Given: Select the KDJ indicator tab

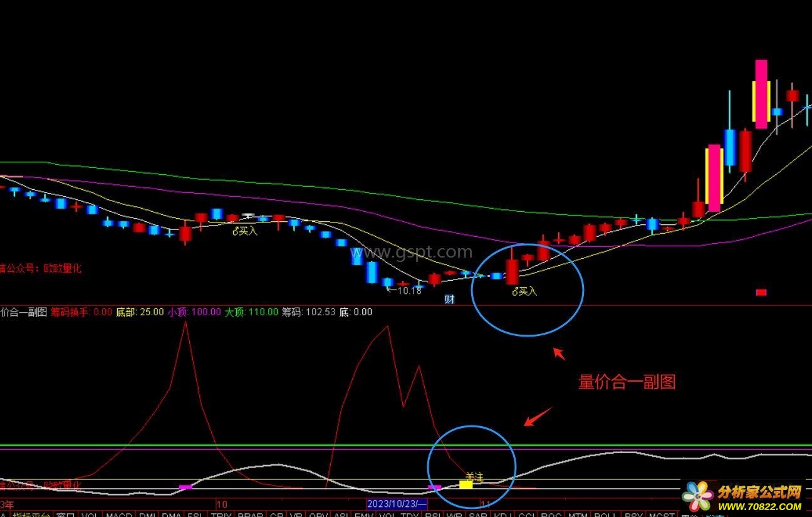Looking at the screenshot, I should pyautogui.click(x=503, y=514).
